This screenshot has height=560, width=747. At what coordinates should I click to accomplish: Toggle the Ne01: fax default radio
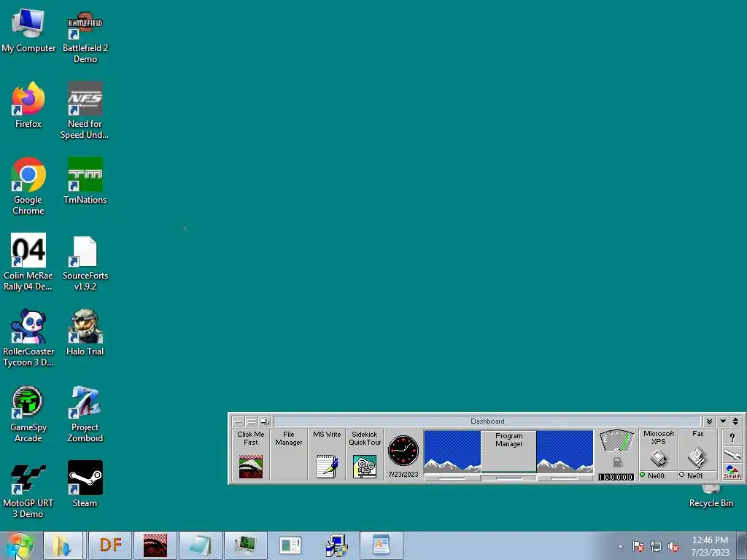click(682, 475)
